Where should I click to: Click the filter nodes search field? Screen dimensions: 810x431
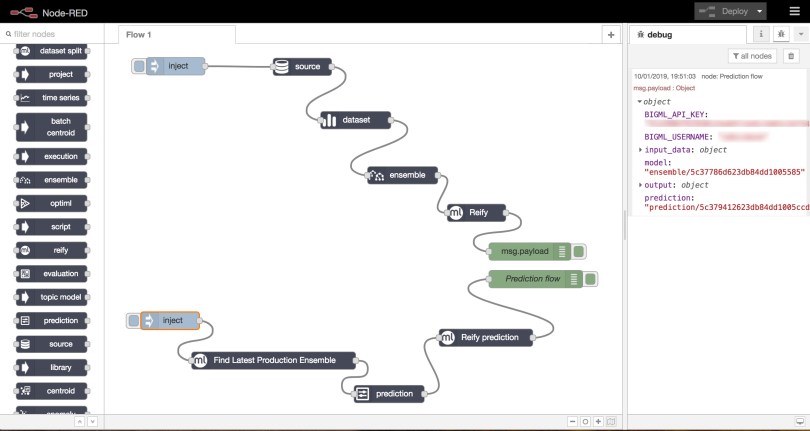point(55,34)
